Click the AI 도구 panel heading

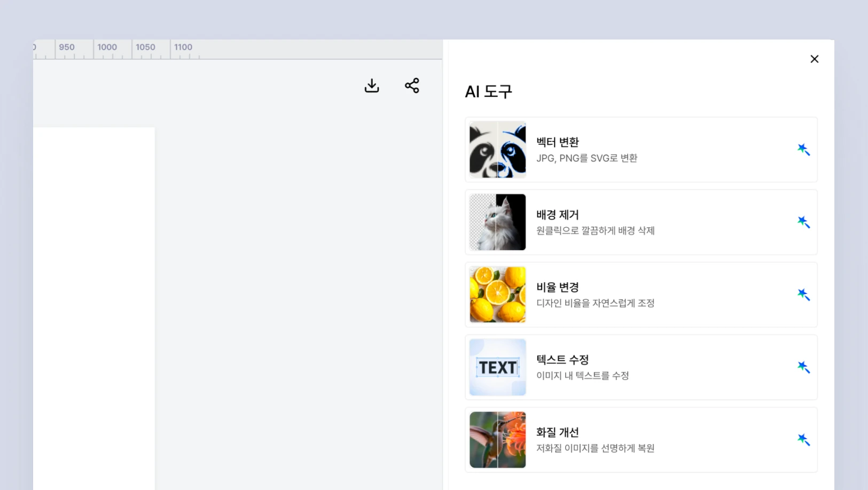pyautogui.click(x=488, y=91)
